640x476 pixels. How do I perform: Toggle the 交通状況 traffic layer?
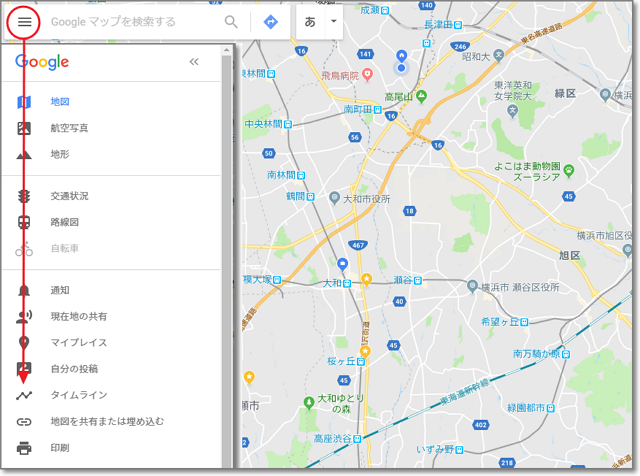(69, 196)
